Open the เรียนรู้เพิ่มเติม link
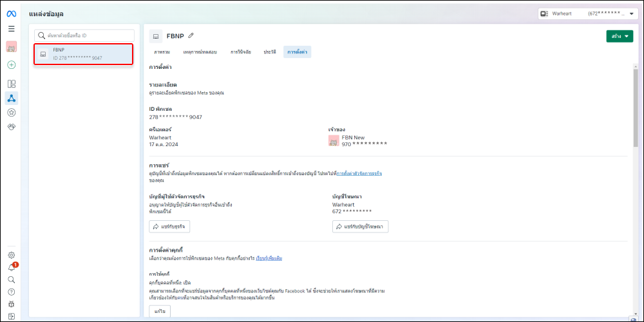The width and height of the screenshot is (644, 322). [x=269, y=258]
